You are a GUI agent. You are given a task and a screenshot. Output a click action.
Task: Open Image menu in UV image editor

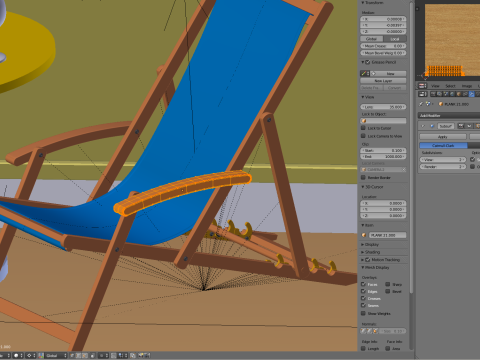[467, 86]
